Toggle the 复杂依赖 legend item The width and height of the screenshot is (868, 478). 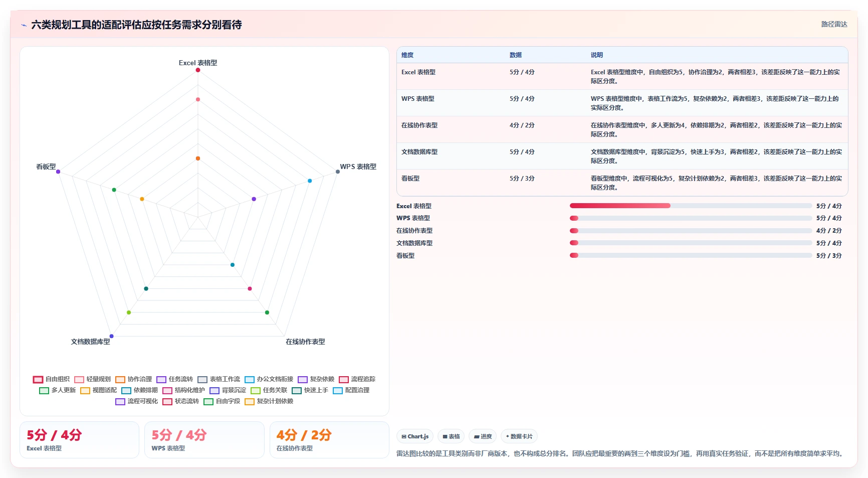[x=316, y=379]
